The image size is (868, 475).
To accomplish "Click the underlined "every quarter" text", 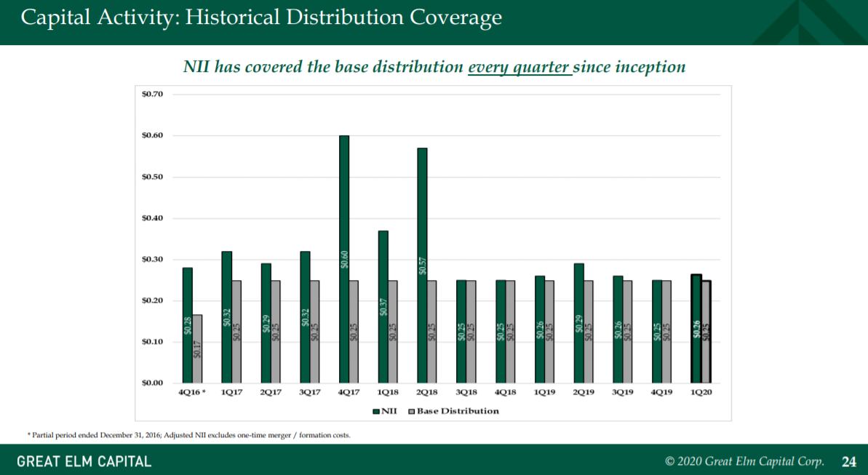I will [x=519, y=67].
